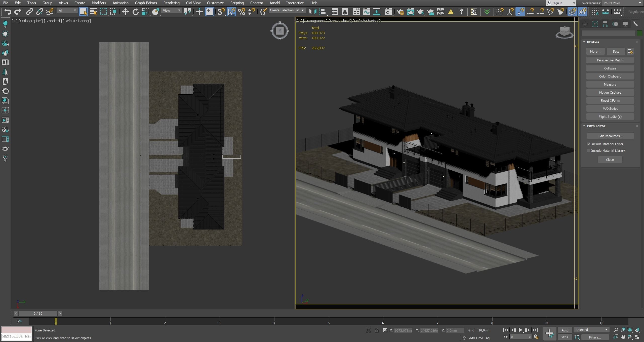The height and width of the screenshot is (342, 644).
Task: Click the Edit Resources button
Action: [x=610, y=136]
